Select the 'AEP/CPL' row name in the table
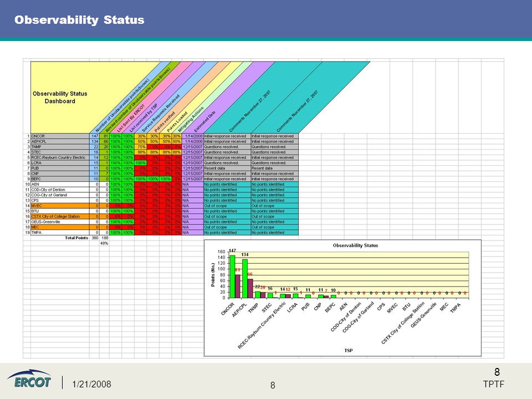Viewport: 532px width, 399px height. click(60, 141)
